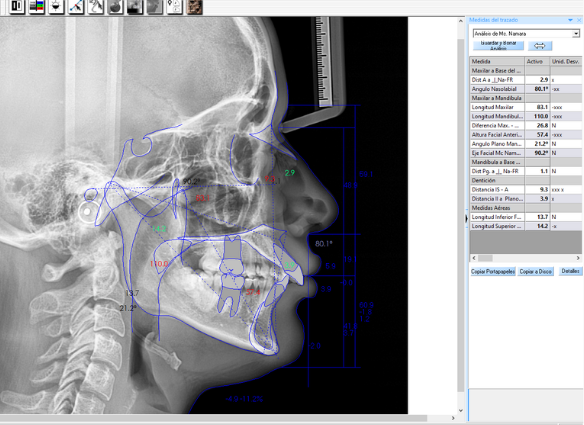Click the double-arrow swap button
This screenshot has height=425, width=584.
click(540, 46)
